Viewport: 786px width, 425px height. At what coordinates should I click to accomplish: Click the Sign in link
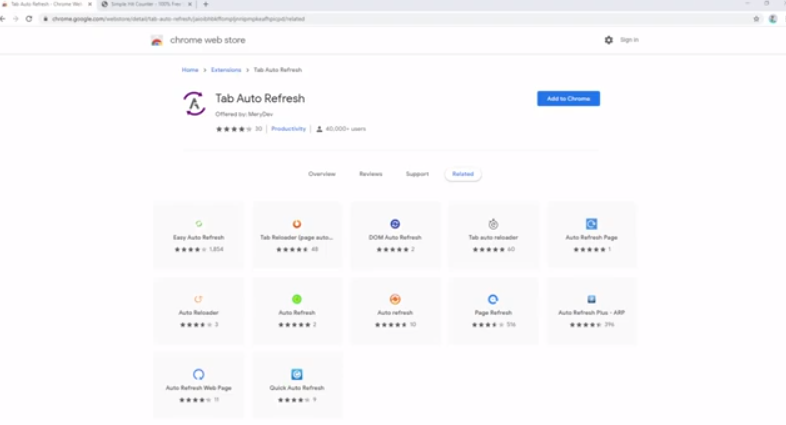click(x=629, y=40)
